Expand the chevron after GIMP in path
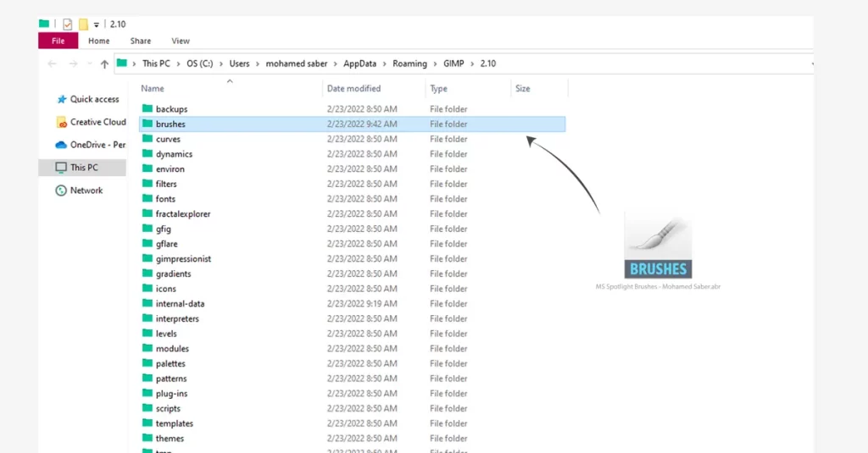Screen dimensions: 868x453 pyautogui.click(x=472, y=64)
